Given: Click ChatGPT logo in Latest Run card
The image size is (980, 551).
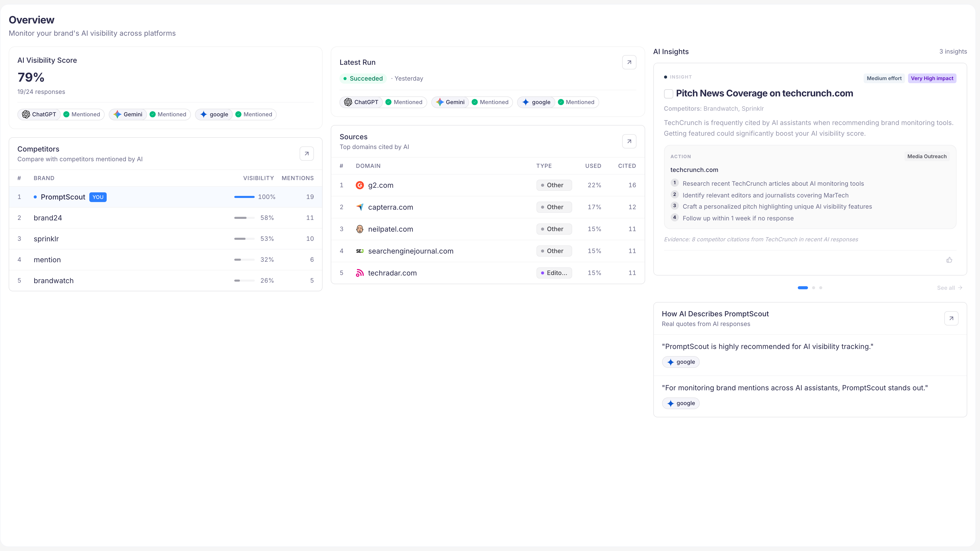Looking at the screenshot, I should coord(348,102).
